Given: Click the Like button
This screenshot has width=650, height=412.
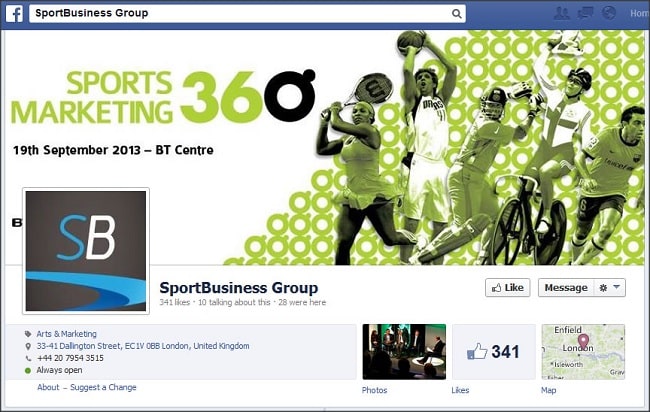Looking at the screenshot, I should [x=507, y=288].
